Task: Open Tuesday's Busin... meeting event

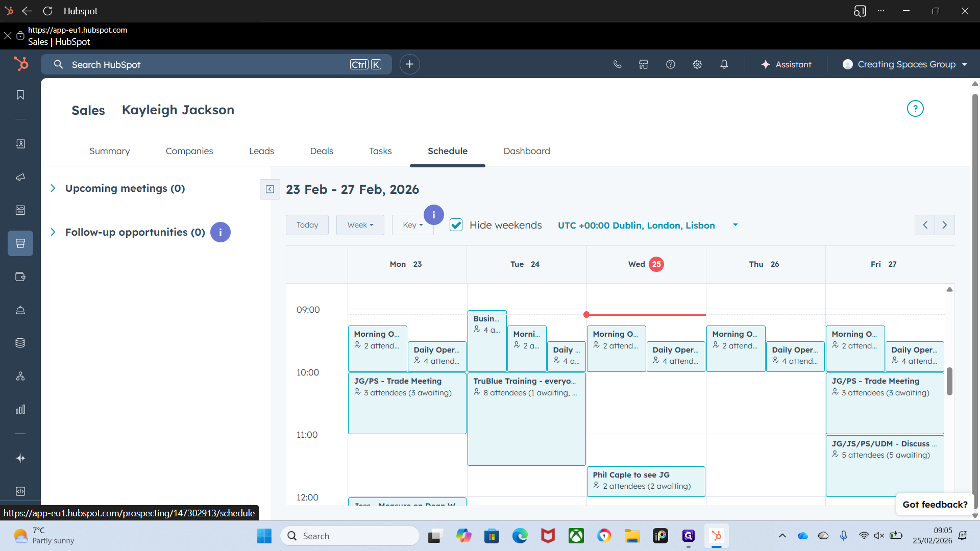Action: point(487,341)
